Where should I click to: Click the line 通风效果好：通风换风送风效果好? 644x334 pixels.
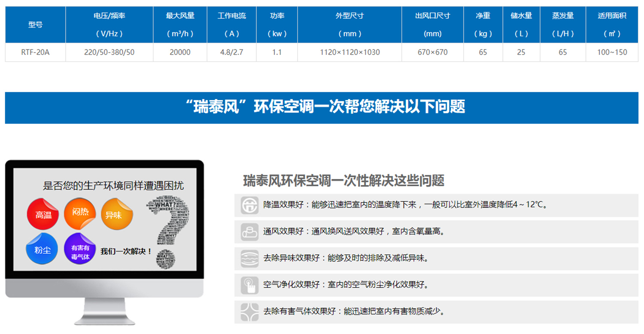354,231
